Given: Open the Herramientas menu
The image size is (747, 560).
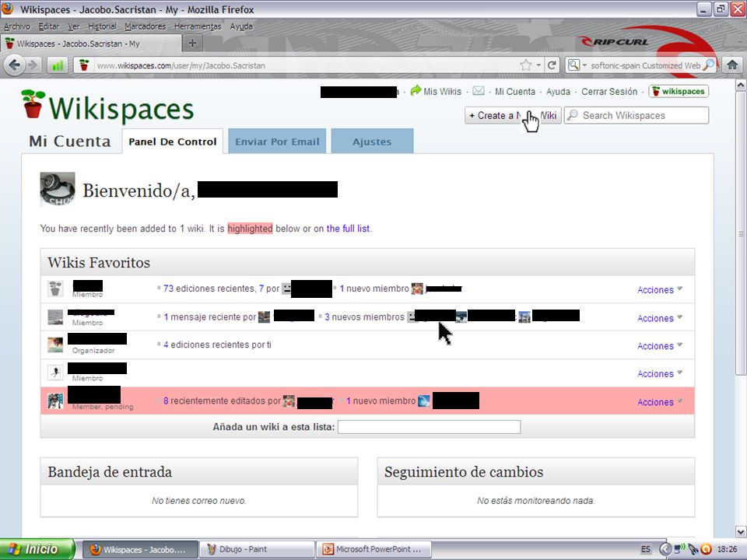Looking at the screenshot, I should click(198, 26).
